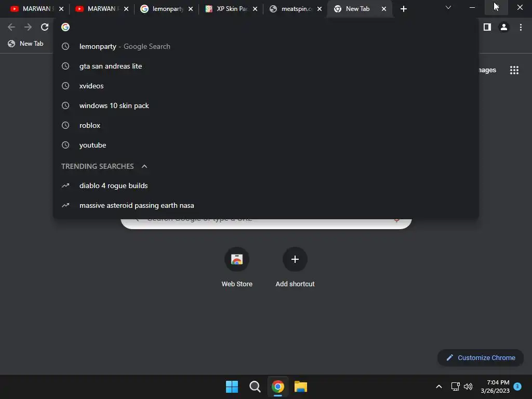The image size is (532, 399).
Task: Close the lemonparty tab
Action: click(191, 9)
